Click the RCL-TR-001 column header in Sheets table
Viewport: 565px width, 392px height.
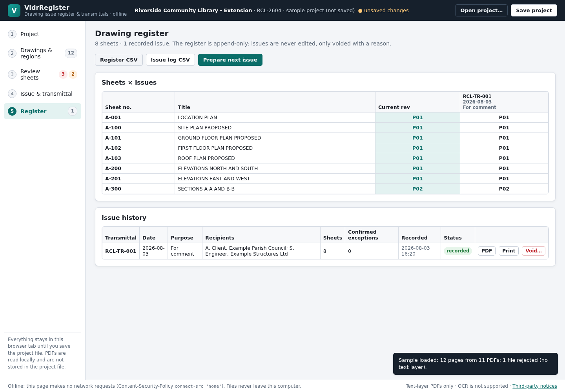[504, 102]
